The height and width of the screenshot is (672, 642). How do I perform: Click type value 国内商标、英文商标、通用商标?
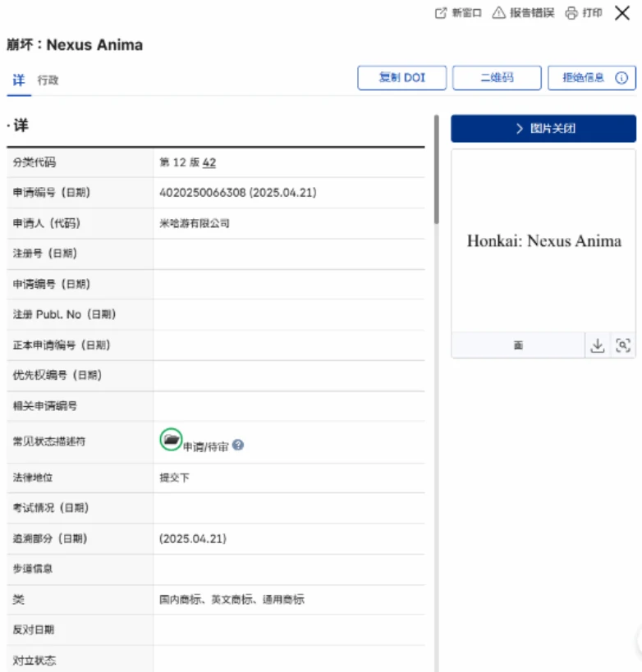pyautogui.click(x=232, y=600)
